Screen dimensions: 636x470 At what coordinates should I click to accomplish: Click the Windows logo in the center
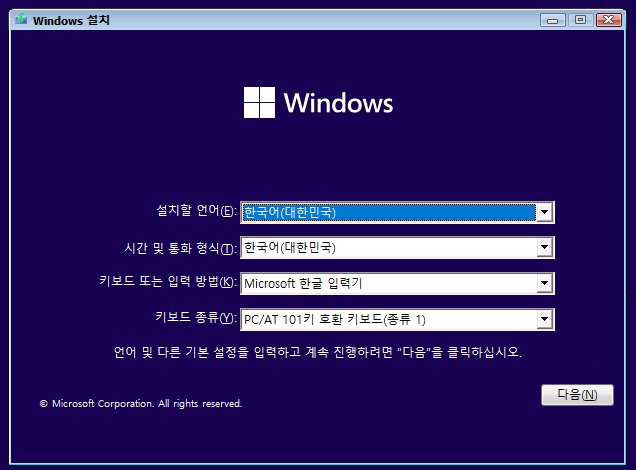[318, 103]
